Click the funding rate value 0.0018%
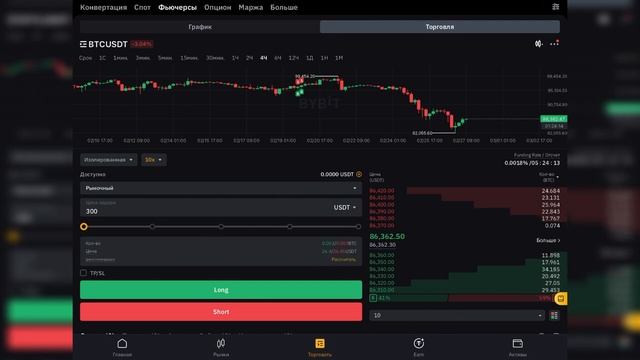 pyautogui.click(x=516, y=163)
